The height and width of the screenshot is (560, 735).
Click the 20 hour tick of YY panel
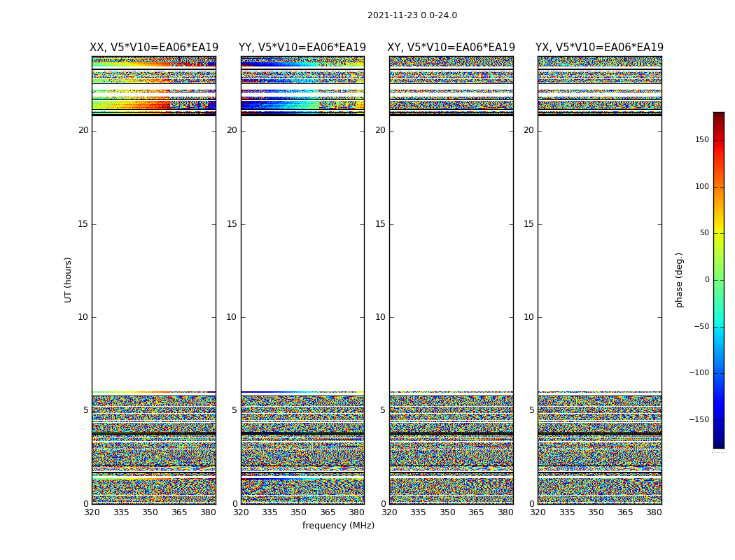click(x=232, y=130)
